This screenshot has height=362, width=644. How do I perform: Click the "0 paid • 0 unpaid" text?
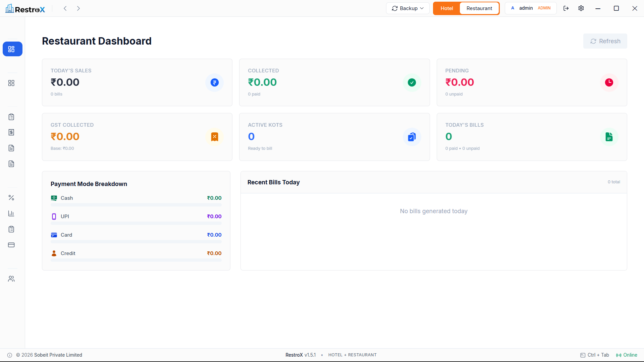pyautogui.click(x=463, y=148)
